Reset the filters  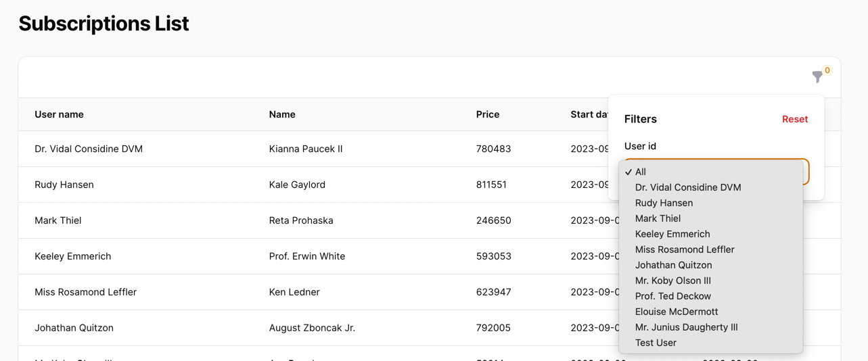coord(794,119)
